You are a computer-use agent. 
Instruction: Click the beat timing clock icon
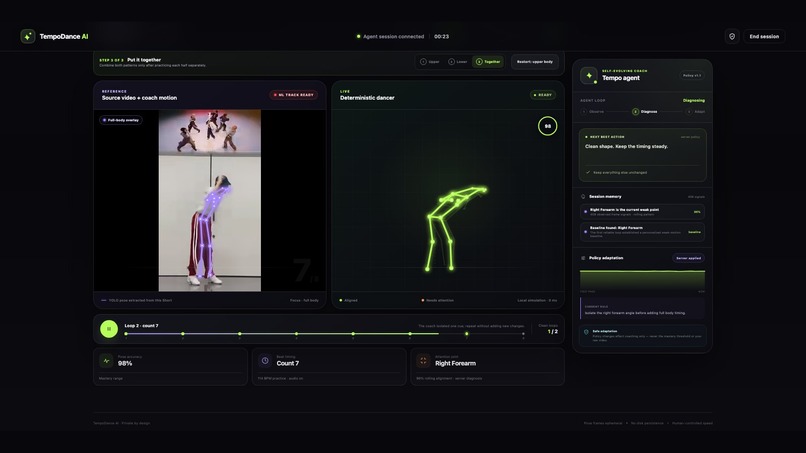[265, 361]
